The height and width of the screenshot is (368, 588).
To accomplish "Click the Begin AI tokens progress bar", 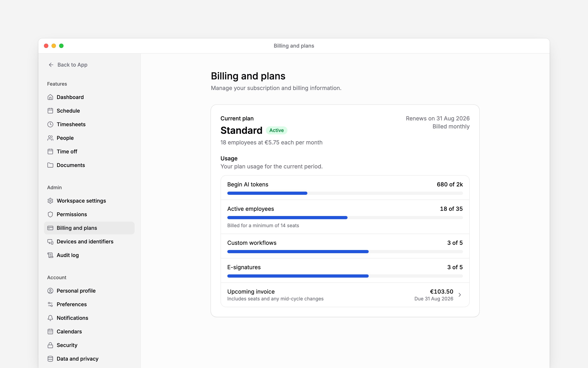I will click(345, 193).
